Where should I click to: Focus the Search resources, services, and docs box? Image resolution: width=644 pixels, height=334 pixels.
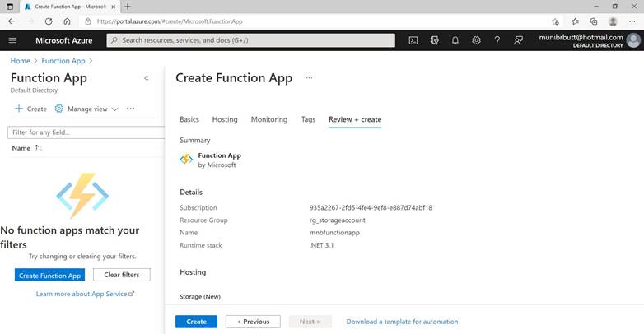coord(251,40)
